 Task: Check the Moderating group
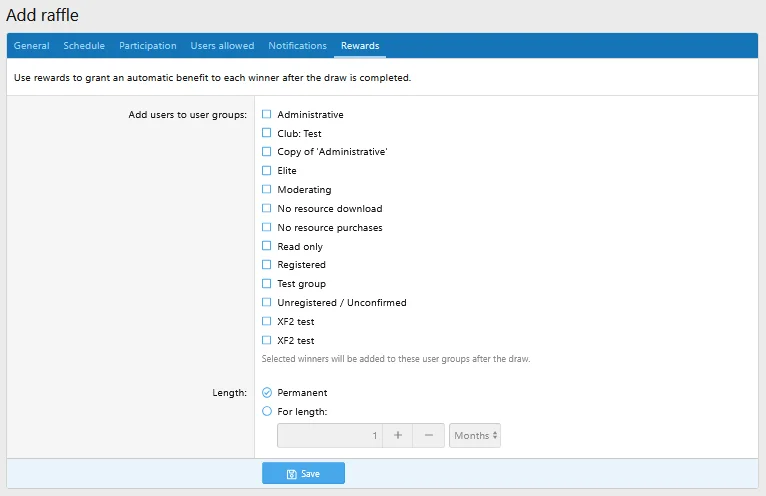pos(266,189)
